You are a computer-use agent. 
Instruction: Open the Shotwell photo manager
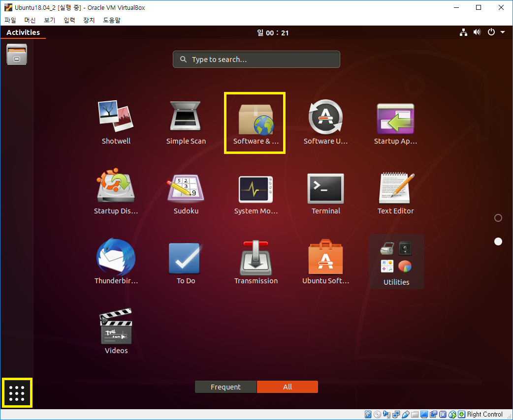116,122
